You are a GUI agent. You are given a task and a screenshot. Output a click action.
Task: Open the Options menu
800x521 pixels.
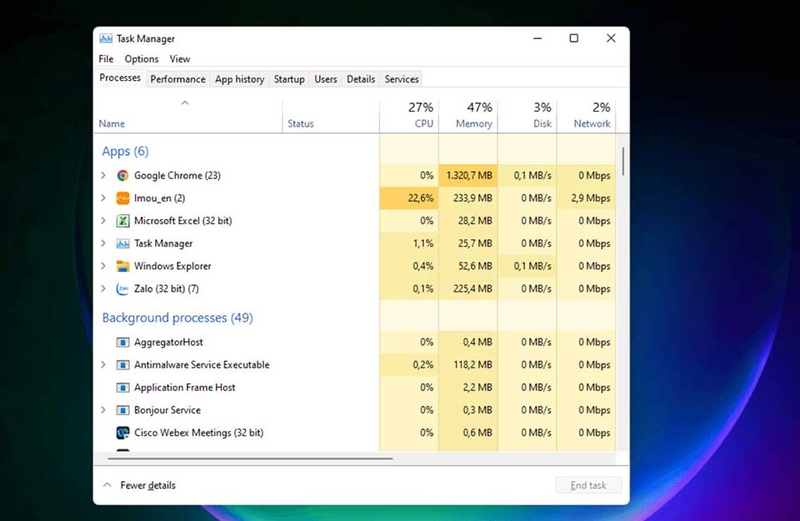pyautogui.click(x=141, y=59)
